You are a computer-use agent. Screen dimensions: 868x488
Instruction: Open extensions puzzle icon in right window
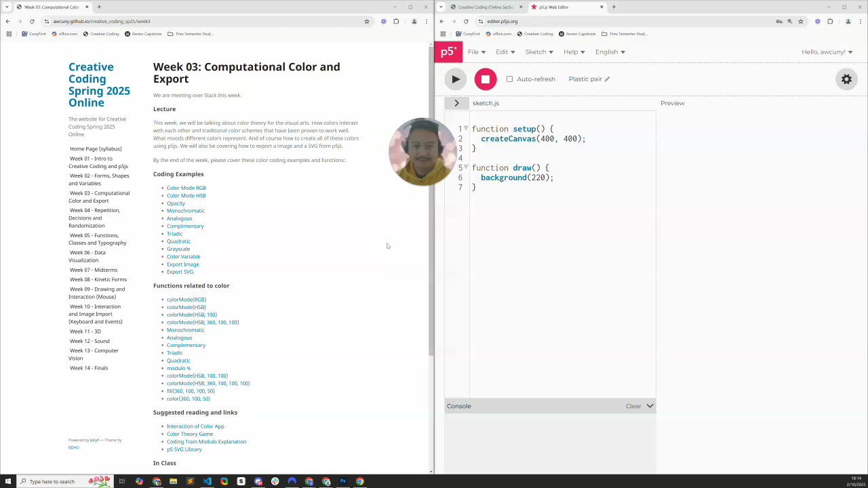830,21
